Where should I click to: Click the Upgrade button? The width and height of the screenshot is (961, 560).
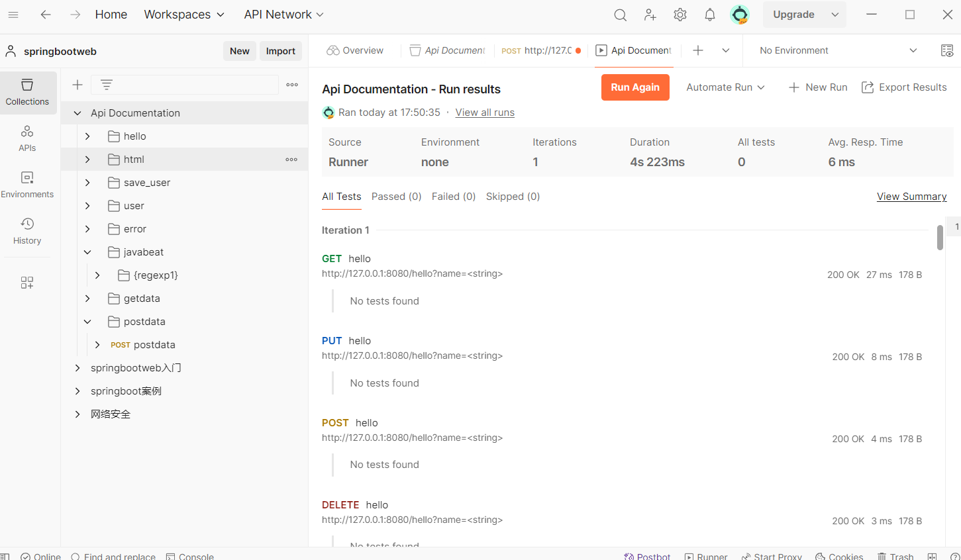click(794, 15)
